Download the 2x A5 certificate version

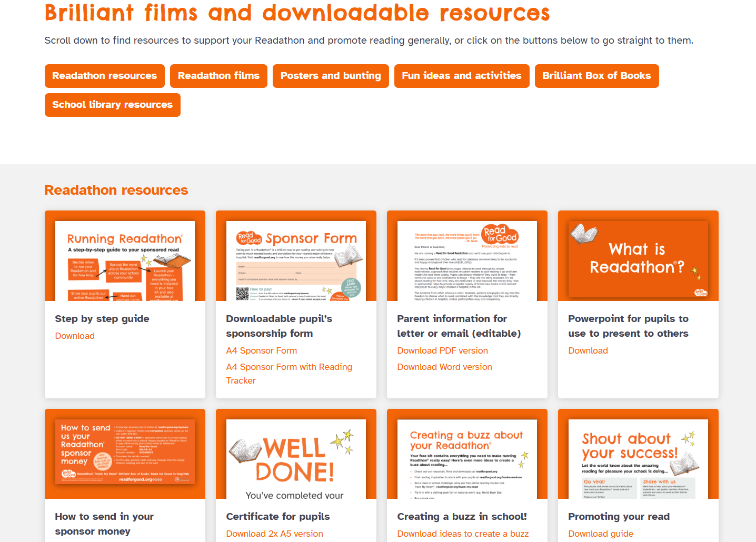point(274,534)
